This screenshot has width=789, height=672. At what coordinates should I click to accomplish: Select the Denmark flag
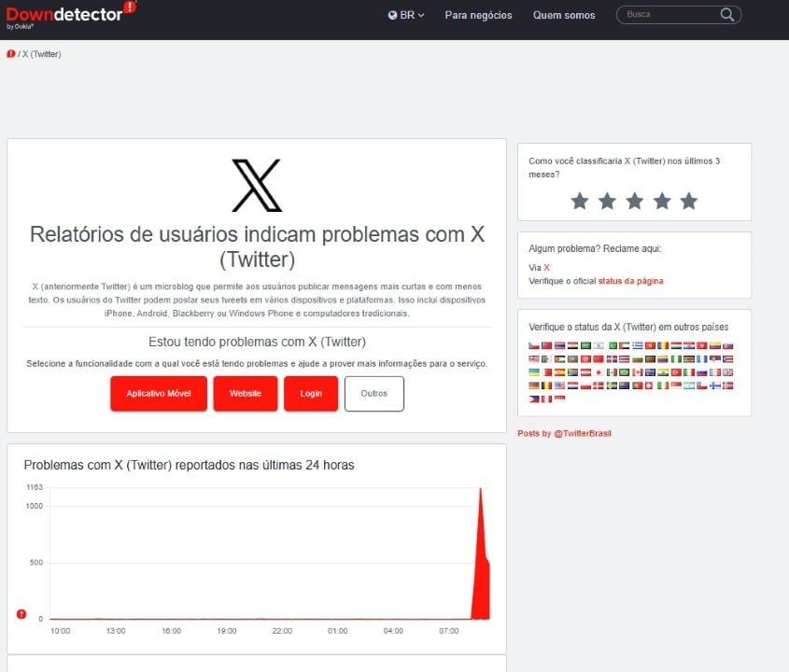click(x=599, y=385)
